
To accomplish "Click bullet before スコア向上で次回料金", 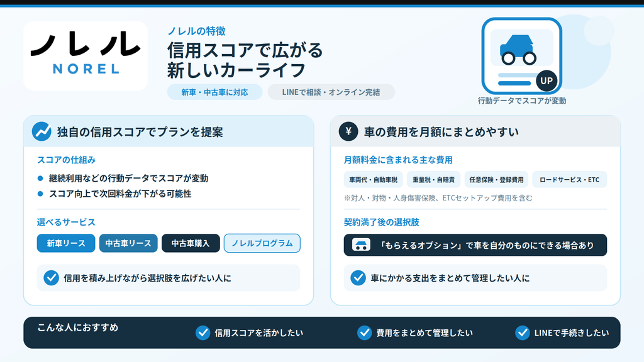I will pos(40,194).
